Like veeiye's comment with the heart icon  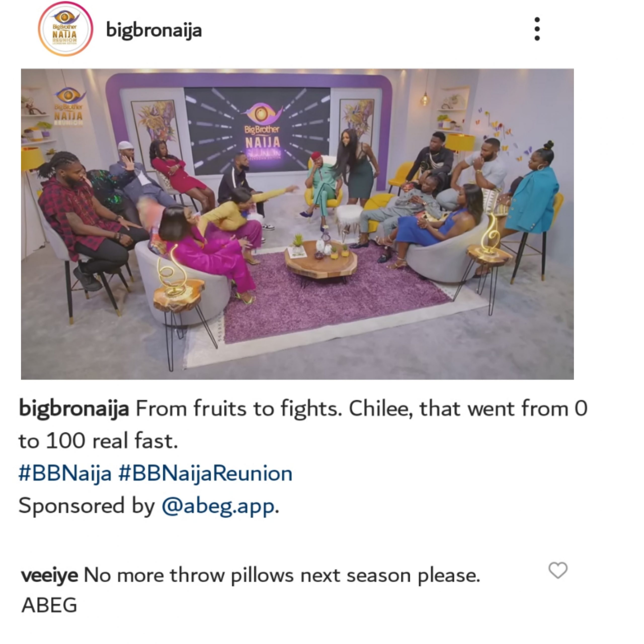pyautogui.click(x=558, y=570)
